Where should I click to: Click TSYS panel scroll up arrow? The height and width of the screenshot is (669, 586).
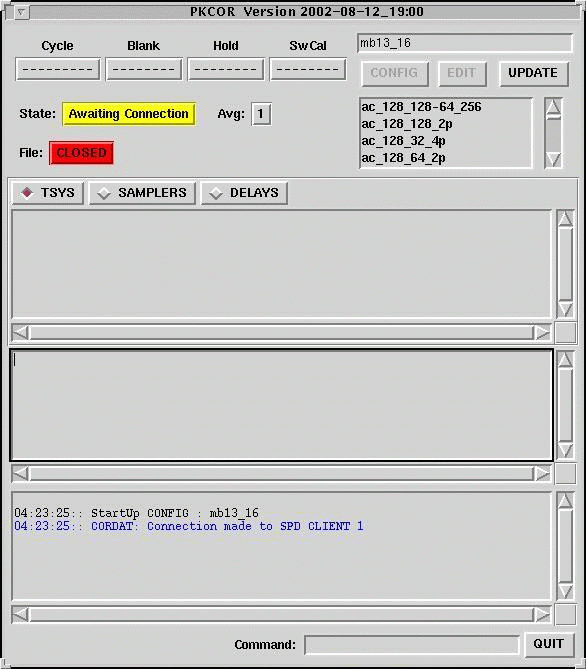566,219
